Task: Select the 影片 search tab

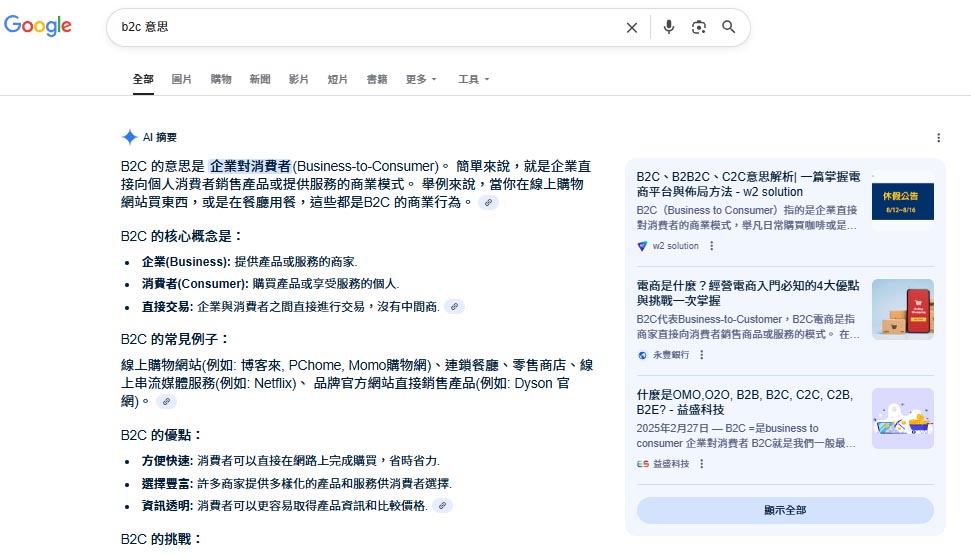Action: click(299, 79)
